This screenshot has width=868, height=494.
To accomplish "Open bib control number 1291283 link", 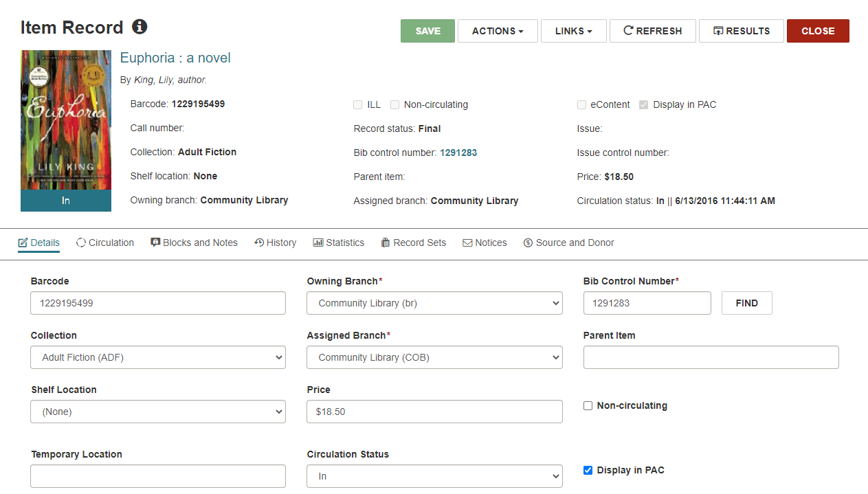I will click(x=458, y=153).
